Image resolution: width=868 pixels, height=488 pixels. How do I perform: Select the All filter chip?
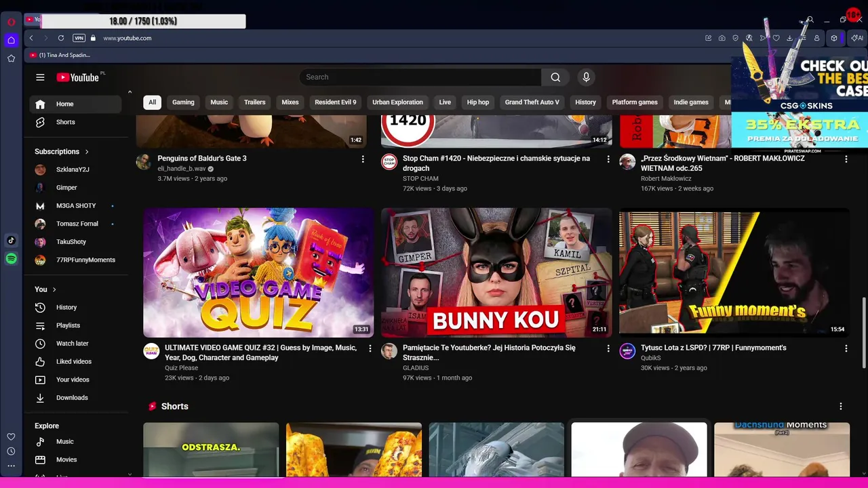pyautogui.click(x=152, y=102)
